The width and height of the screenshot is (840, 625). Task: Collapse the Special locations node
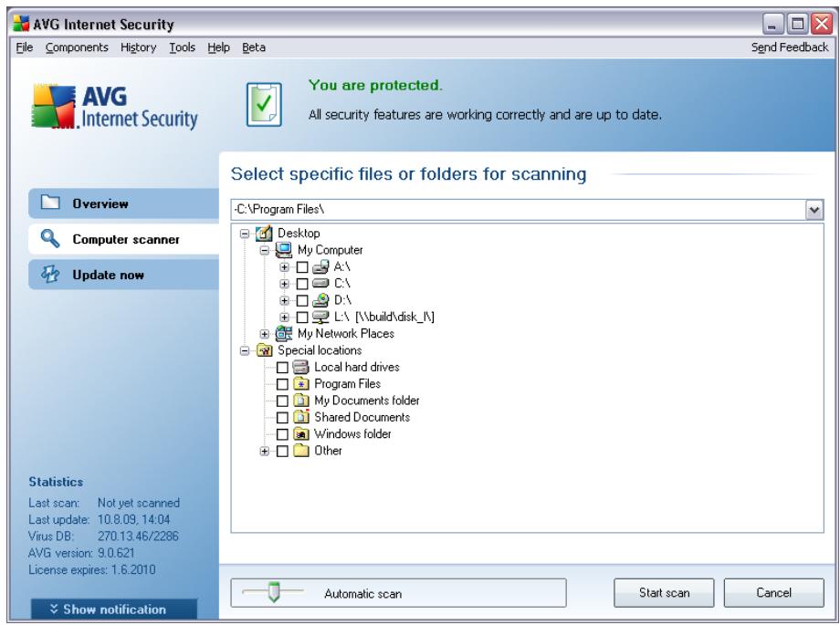point(245,350)
